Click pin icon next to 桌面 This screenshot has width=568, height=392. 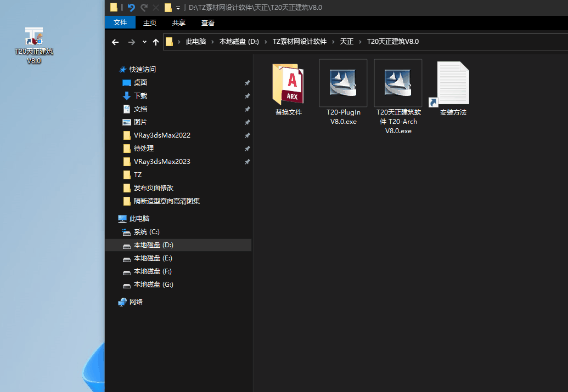tap(247, 83)
